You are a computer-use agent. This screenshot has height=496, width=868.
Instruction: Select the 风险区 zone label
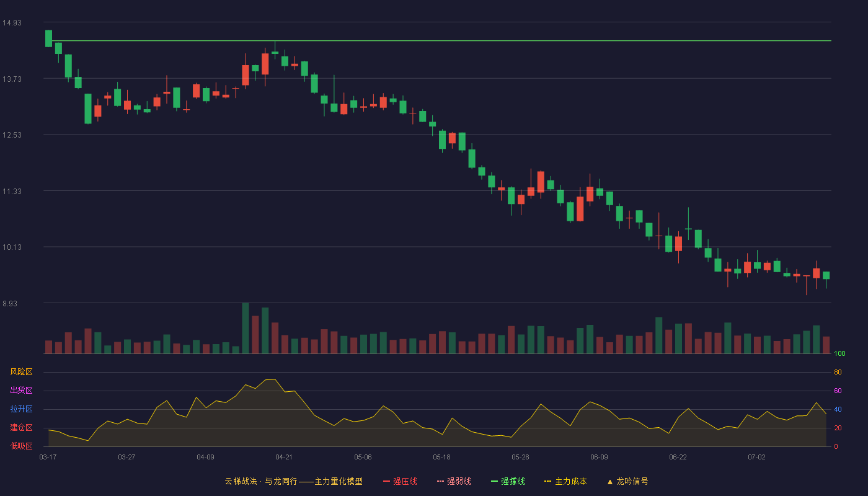[x=21, y=372]
